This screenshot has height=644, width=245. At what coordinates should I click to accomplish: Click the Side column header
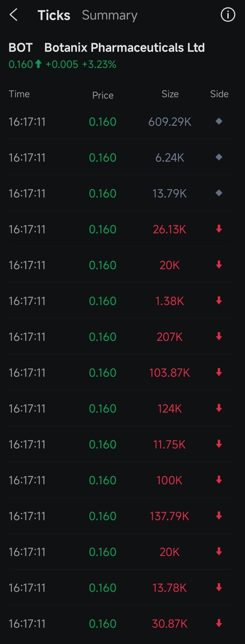(x=219, y=94)
